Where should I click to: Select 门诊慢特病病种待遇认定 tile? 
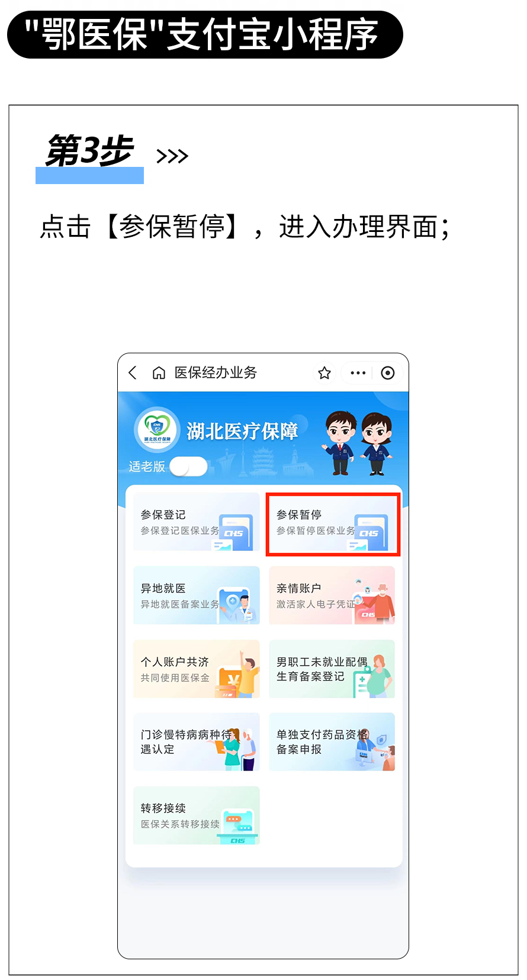197,742
